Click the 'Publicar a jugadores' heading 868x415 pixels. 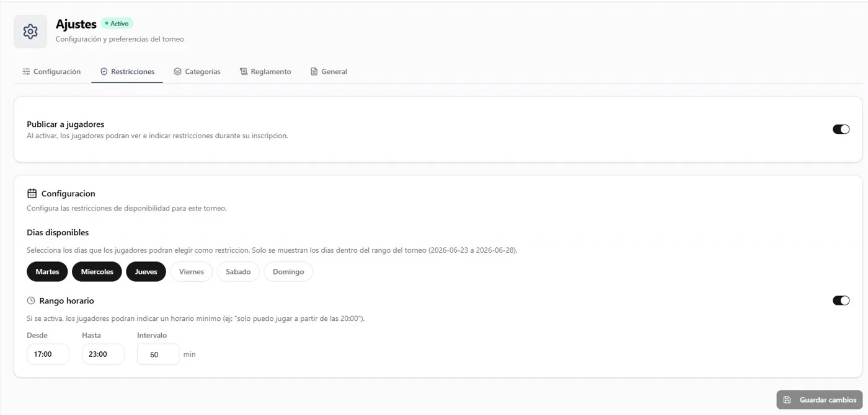tap(66, 124)
